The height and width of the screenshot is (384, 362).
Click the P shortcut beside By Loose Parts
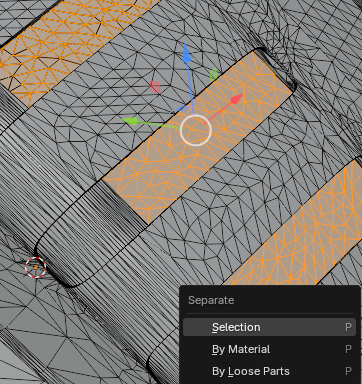coord(348,371)
